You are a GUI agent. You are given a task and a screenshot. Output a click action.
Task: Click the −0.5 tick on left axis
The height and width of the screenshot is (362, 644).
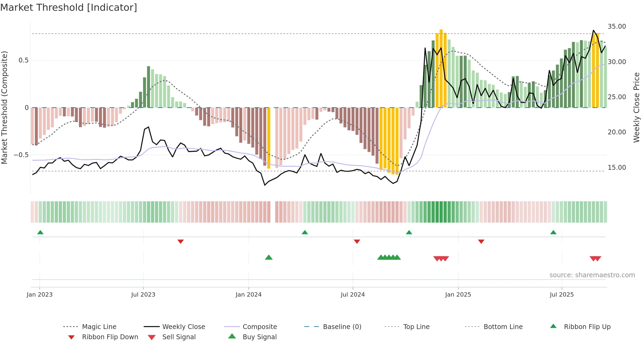[x=21, y=155]
